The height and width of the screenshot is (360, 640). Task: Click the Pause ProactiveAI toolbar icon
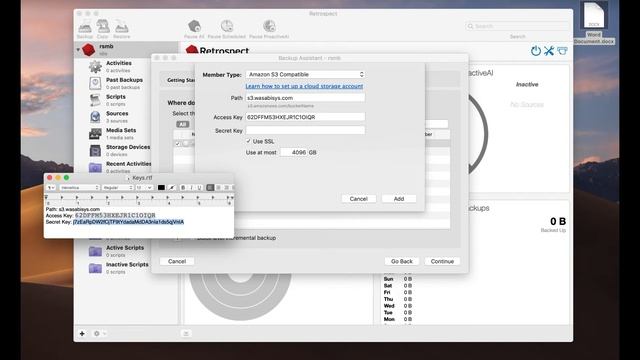tap(269, 26)
